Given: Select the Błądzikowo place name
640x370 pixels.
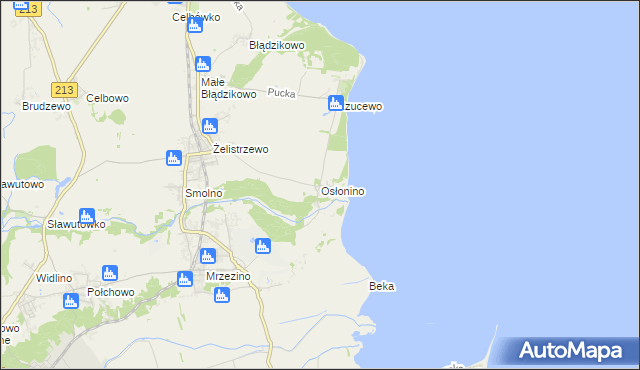Looking at the screenshot, I should [x=277, y=45].
